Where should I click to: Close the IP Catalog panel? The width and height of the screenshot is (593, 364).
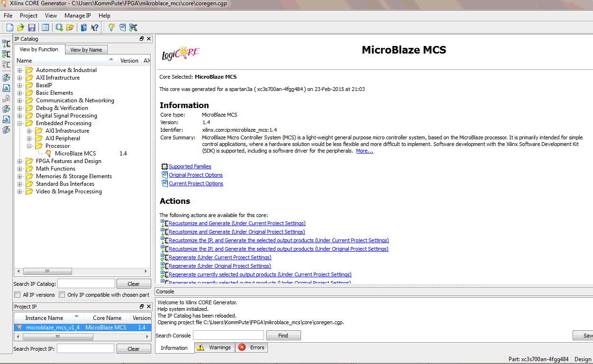pos(149,39)
